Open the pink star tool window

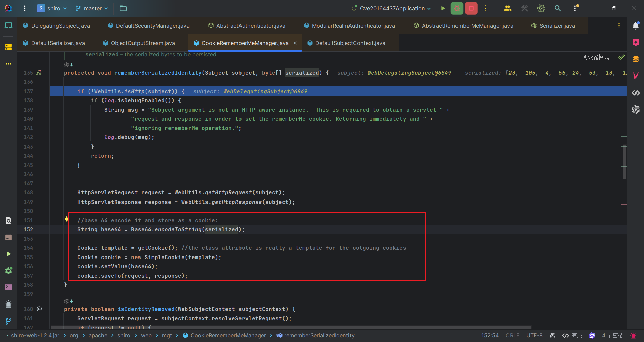(x=636, y=42)
